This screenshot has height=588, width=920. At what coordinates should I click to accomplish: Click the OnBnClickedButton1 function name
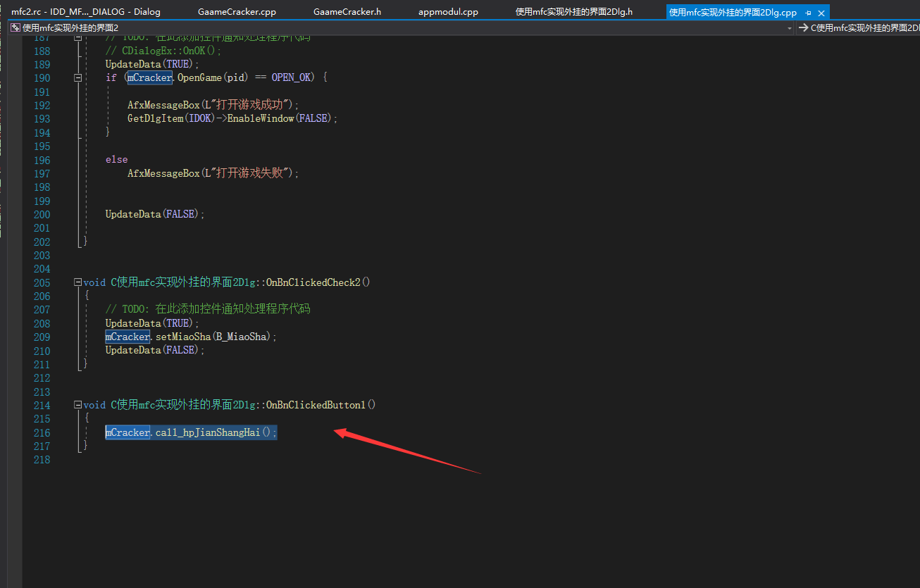(316, 405)
